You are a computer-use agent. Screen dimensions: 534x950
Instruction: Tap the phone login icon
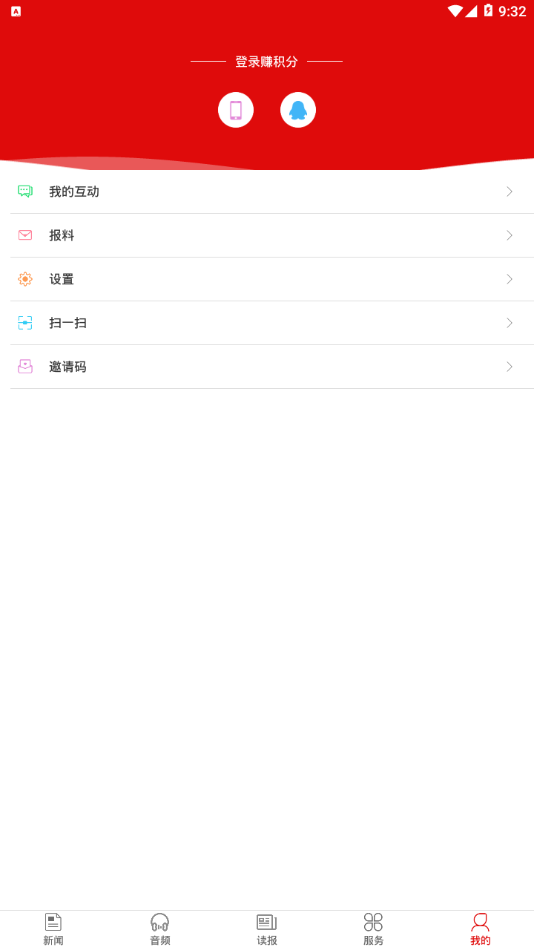(x=236, y=110)
